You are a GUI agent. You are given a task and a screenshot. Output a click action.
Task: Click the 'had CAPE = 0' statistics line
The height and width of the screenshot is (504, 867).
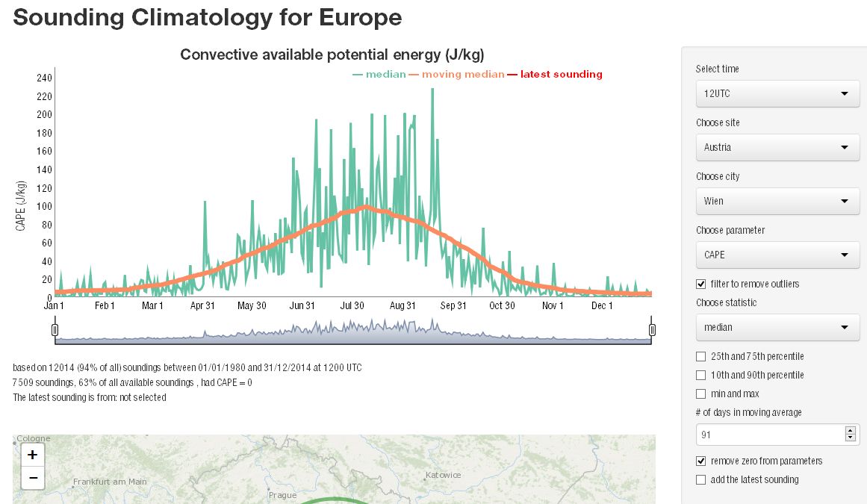[x=133, y=382]
